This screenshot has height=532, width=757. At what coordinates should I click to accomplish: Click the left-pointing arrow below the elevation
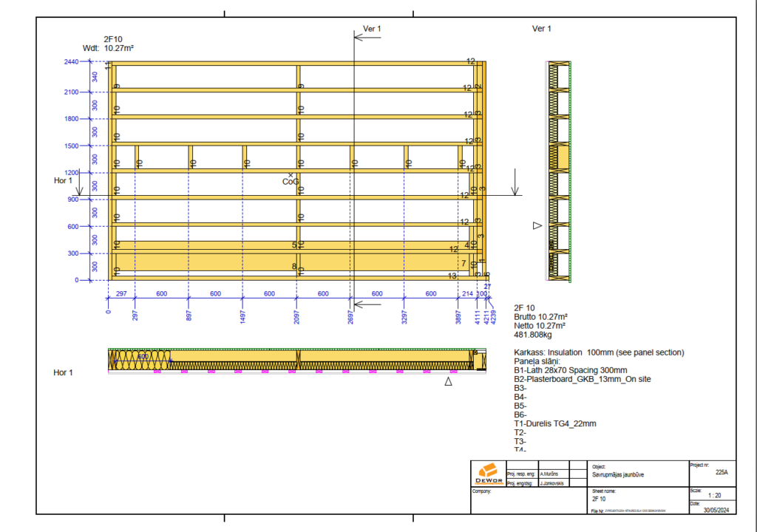[367, 304]
